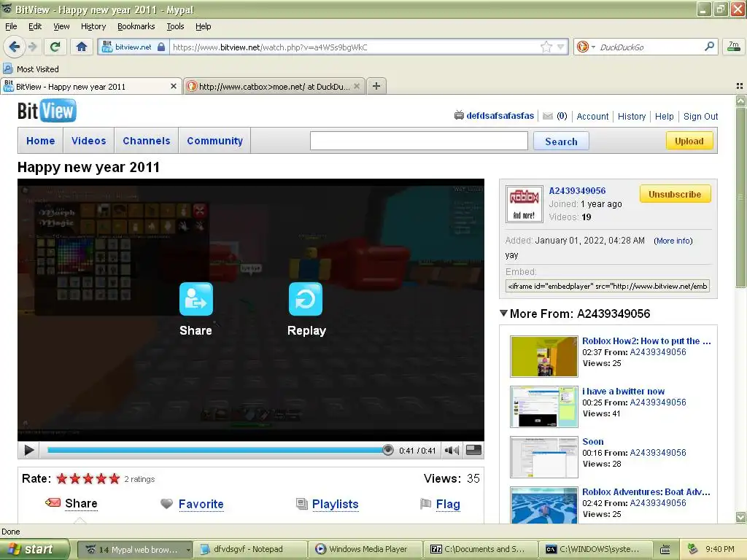Open the defdsafsafasfas profile link

point(500,116)
